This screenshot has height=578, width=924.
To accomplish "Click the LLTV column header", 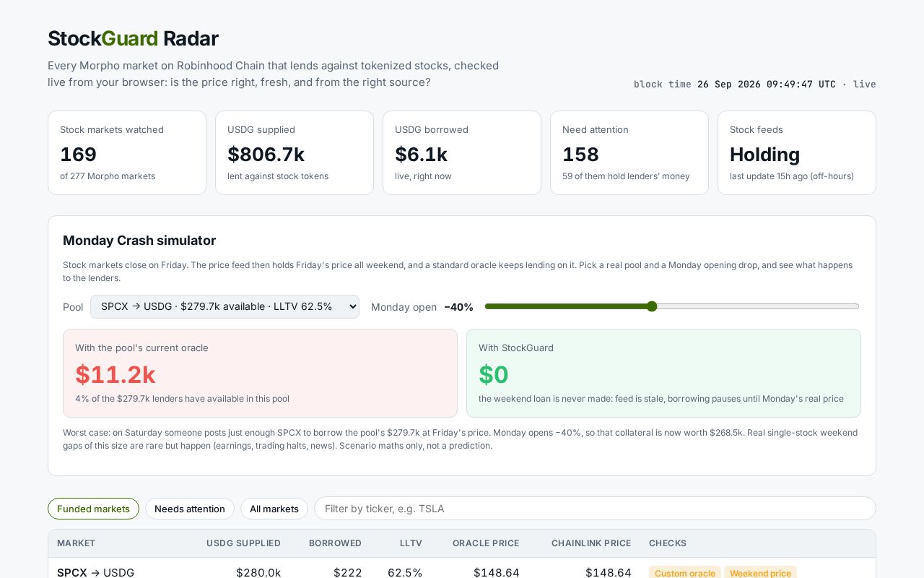I will coord(411,543).
